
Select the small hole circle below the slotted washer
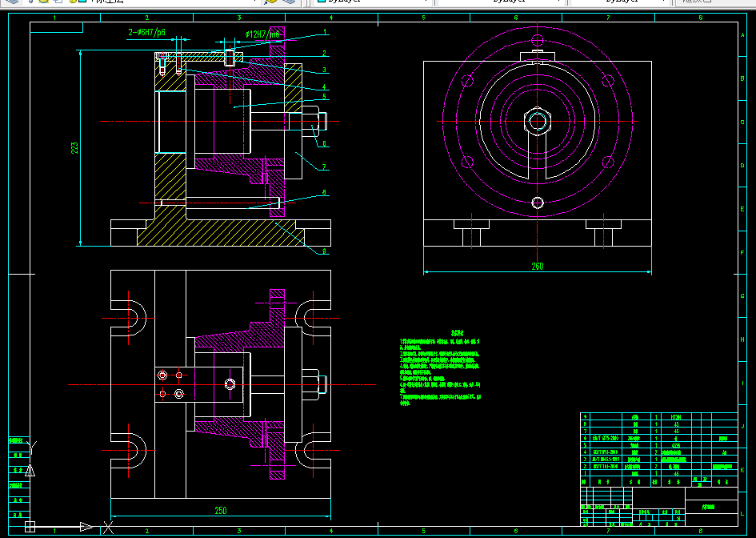(x=537, y=203)
